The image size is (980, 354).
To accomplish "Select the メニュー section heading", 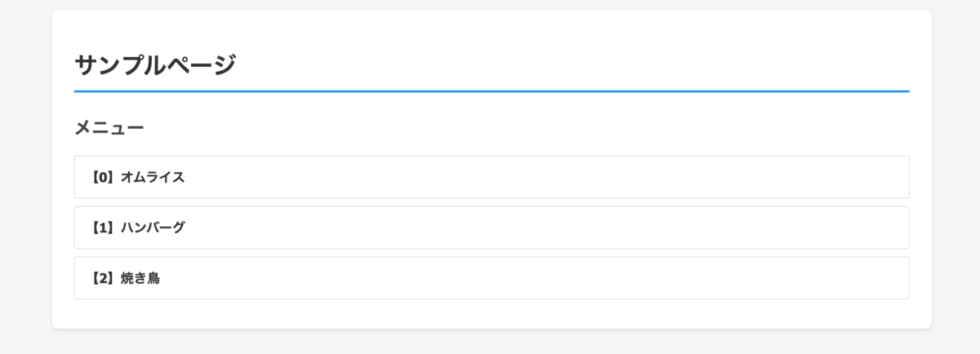I will (109, 127).
